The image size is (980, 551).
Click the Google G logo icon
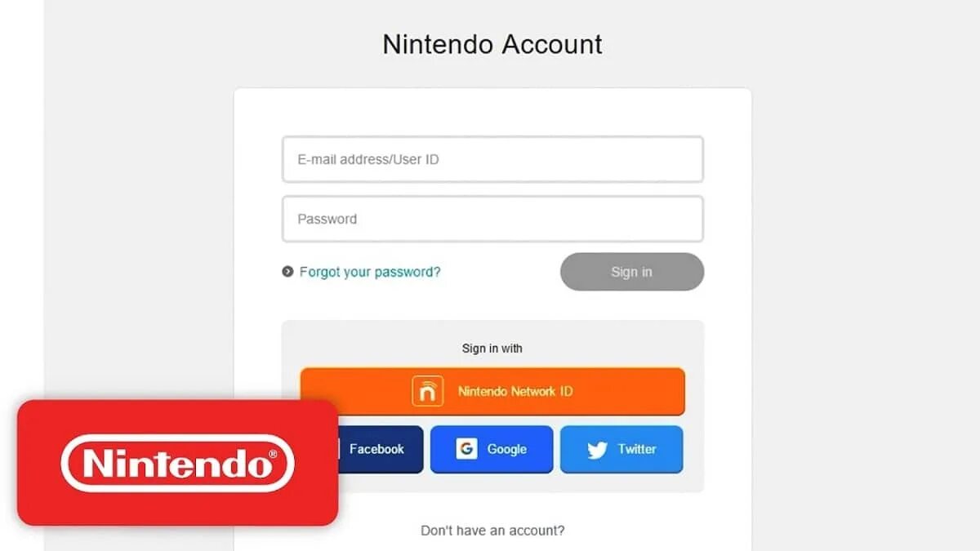(466, 449)
